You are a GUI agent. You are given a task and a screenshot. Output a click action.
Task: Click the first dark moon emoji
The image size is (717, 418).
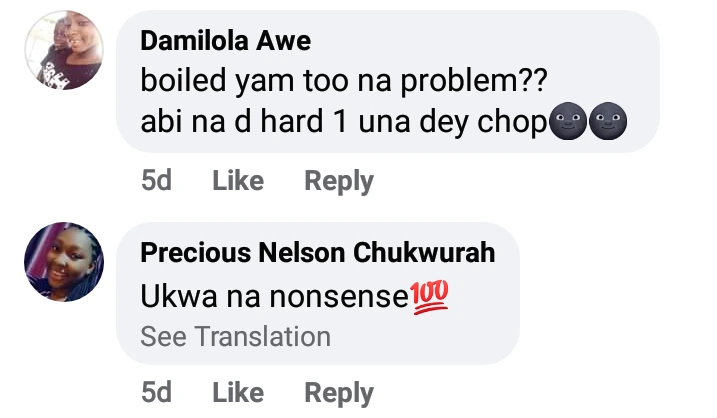569,124
